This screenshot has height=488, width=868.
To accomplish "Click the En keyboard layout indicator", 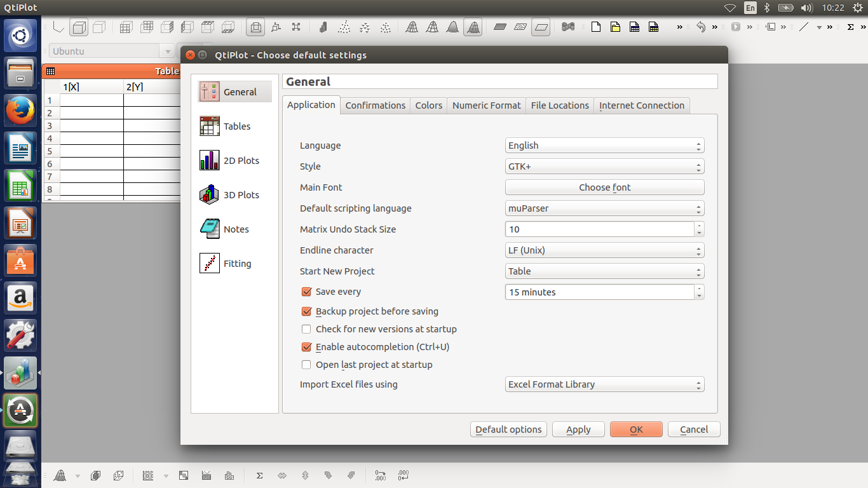I will point(750,8).
